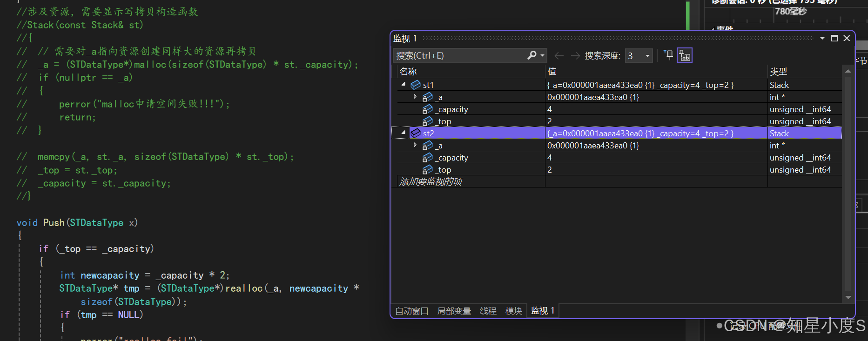The height and width of the screenshot is (341, 868).
Task: Click the st2 object icon
Action: (416, 133)
